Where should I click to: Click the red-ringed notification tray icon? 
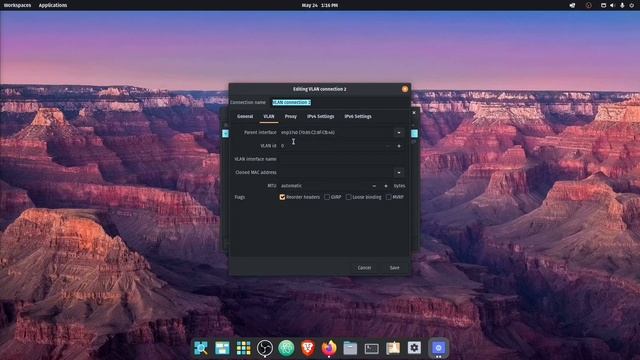pos(589,5)
